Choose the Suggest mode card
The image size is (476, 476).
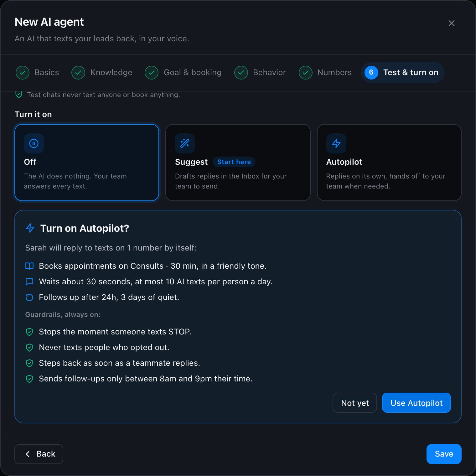point(238,163)
